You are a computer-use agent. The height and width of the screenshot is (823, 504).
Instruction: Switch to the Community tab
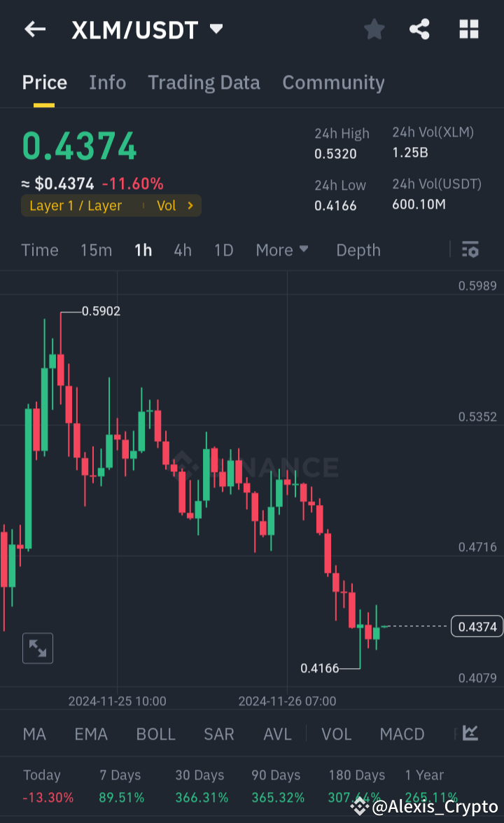tap(333, 83)
